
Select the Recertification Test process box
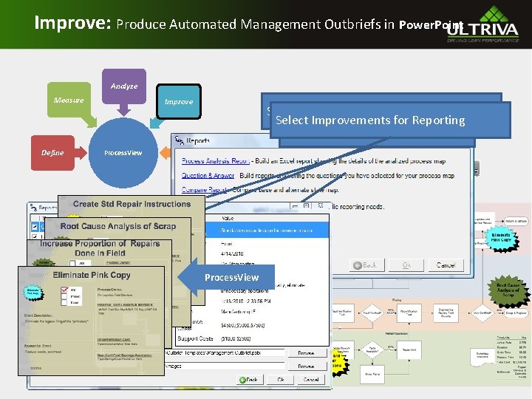(x=409, y=313)
